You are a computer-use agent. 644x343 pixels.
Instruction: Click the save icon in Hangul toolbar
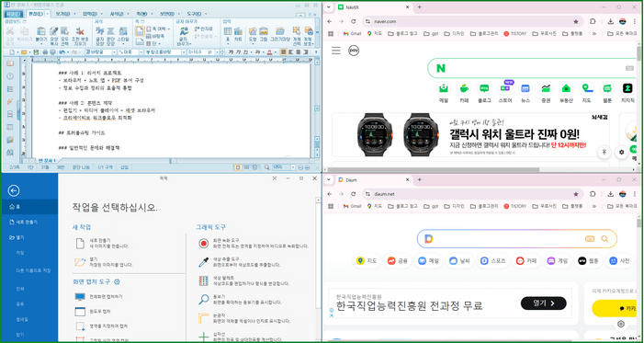[36, 52]
